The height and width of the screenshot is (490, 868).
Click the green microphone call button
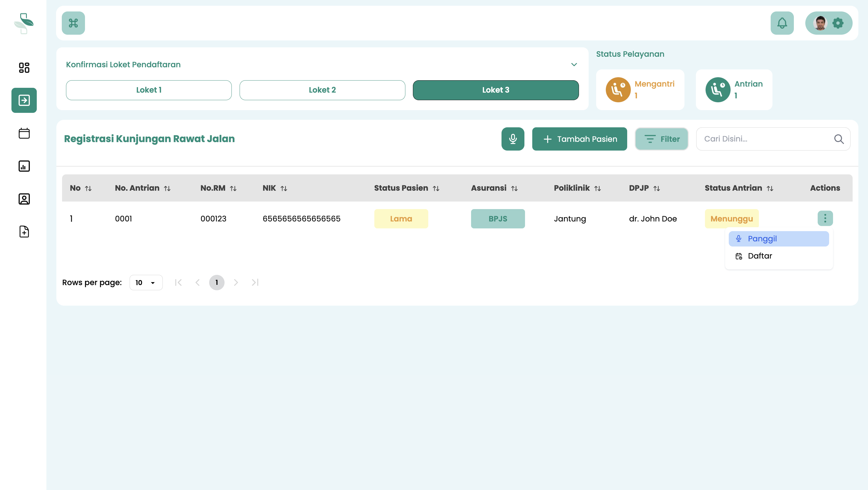pyautogui.click(x=512, y=139)
